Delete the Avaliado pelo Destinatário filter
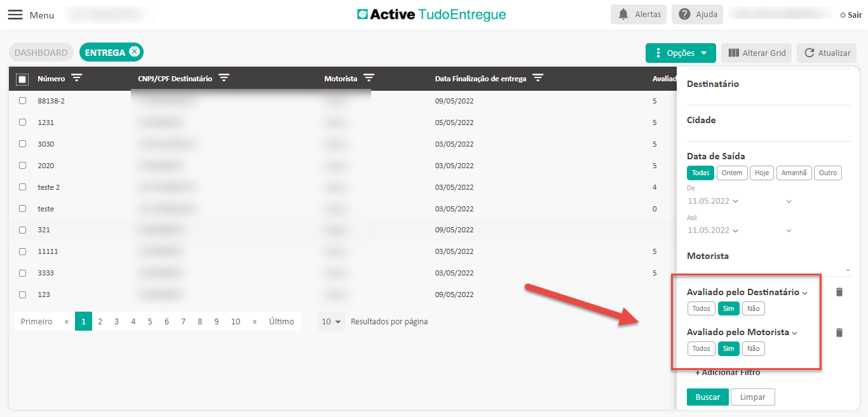The width and height of the screenshot is (868, 417). 839,293
